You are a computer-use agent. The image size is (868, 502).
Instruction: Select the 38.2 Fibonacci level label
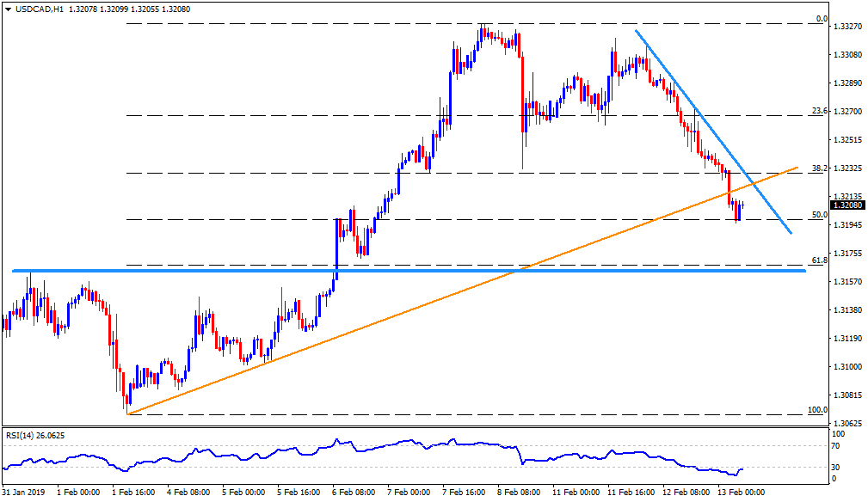pos(819,168)
